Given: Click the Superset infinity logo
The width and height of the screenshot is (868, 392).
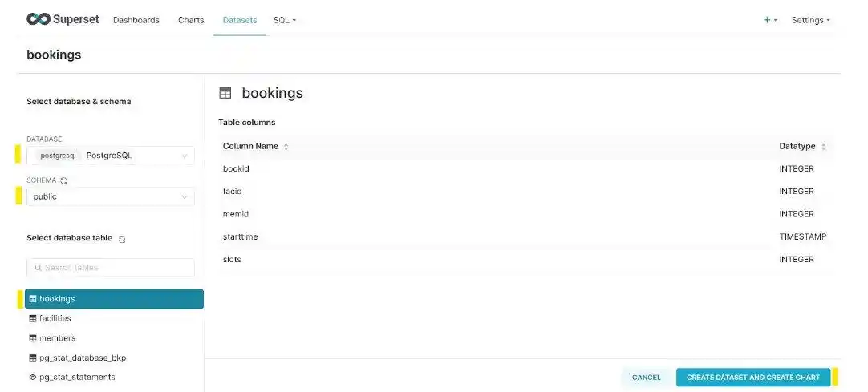Looking at the screenshot, I should pos(39,19).
